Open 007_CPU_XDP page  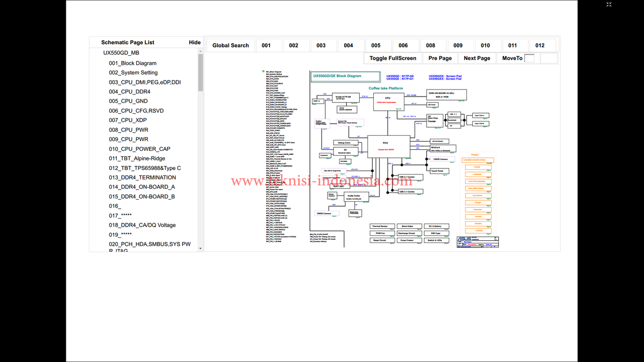click(x=128, y=120)
